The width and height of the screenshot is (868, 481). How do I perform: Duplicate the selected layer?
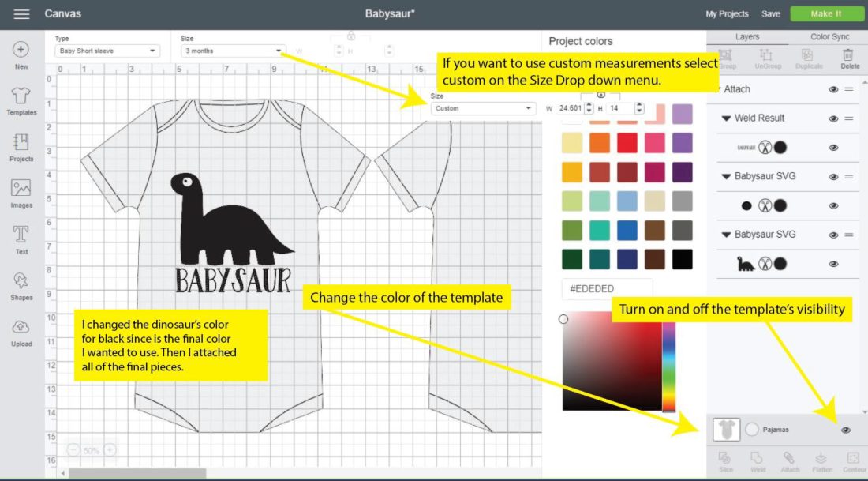pos(808,58)
